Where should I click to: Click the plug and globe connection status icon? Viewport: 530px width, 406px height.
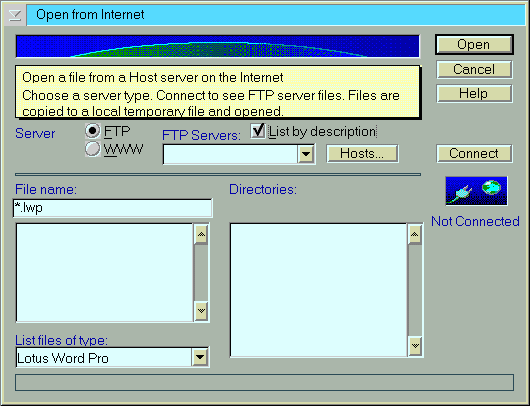[476, 191]
